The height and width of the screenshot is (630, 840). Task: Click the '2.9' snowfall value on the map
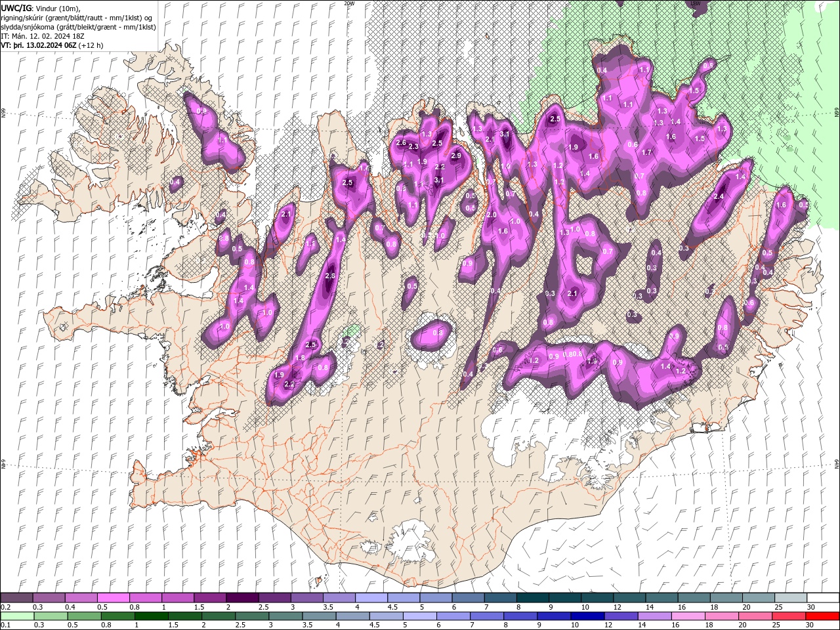coord(456,156)
